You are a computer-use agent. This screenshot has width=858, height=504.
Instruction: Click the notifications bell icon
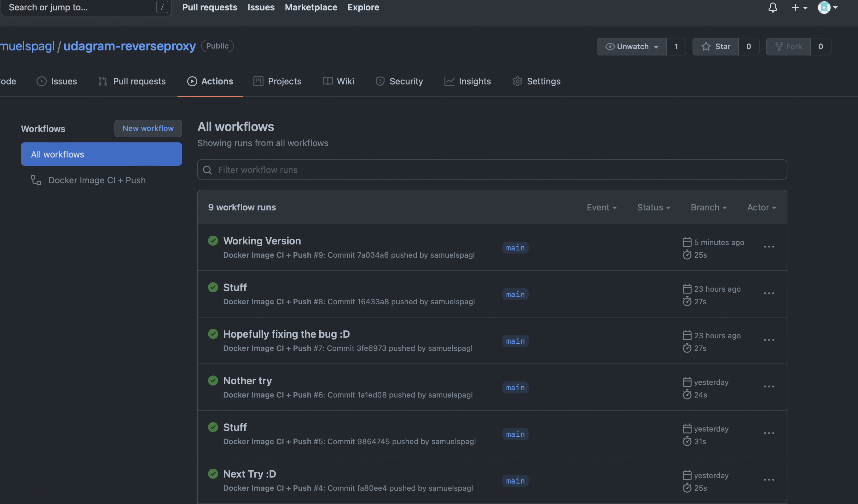click(x=773, y=8)
